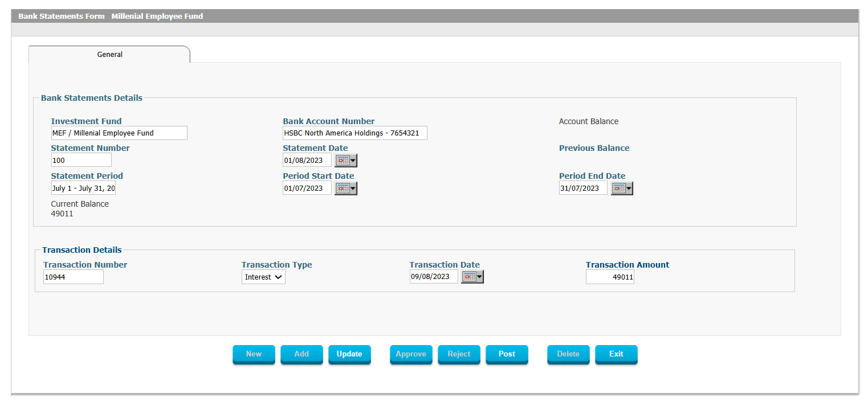Click the Transaction Date text field
The height and width of the screenshot is (402, 868).
pos(434,277)
